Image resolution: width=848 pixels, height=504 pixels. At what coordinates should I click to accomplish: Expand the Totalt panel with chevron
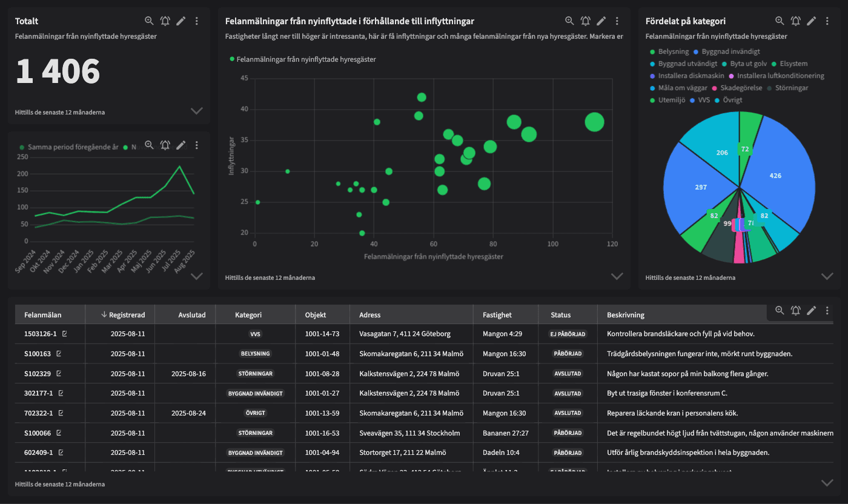click(196, 111)
